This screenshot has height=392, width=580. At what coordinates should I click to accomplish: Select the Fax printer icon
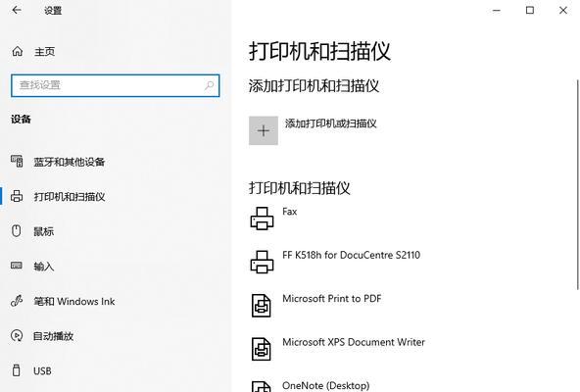(262, 219)
